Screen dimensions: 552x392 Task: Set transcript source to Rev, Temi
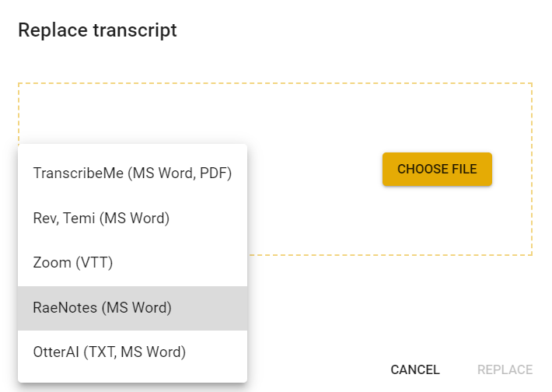point(132,218)
